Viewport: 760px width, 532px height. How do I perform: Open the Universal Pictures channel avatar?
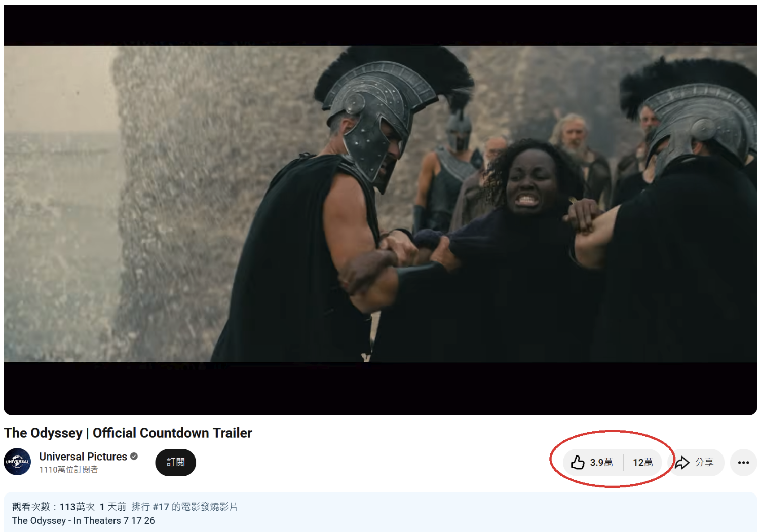(17, 462)
